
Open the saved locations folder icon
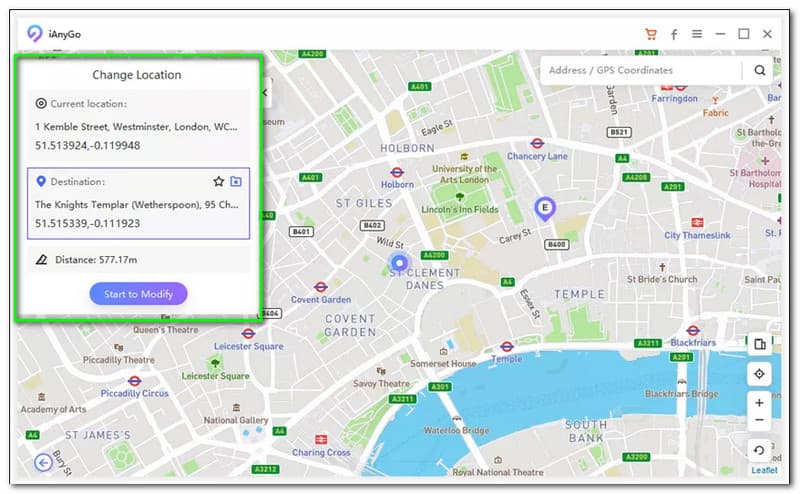(236, 181)
